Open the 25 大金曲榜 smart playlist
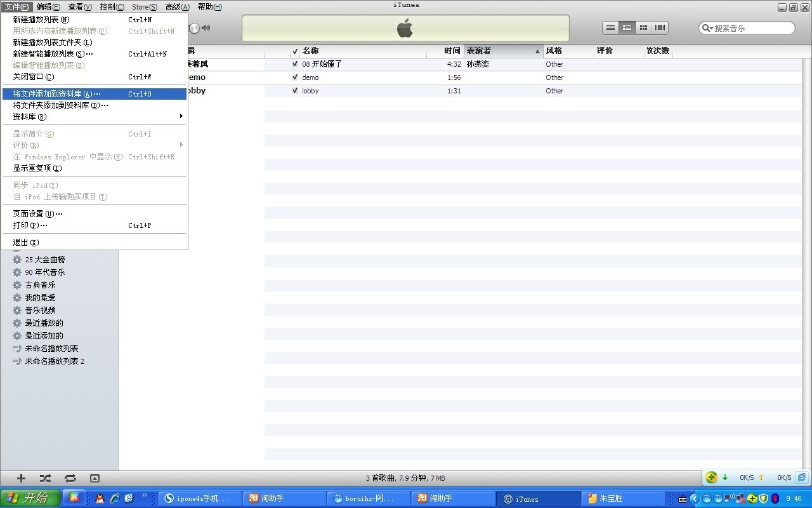Screen dimensions: 812x508 (x=44, y=260)
